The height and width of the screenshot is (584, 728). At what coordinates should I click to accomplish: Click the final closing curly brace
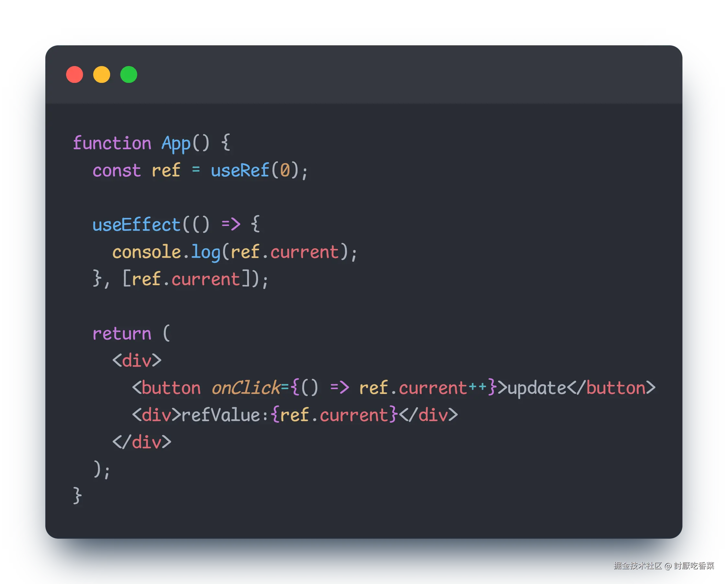click(x=77, y=495)
